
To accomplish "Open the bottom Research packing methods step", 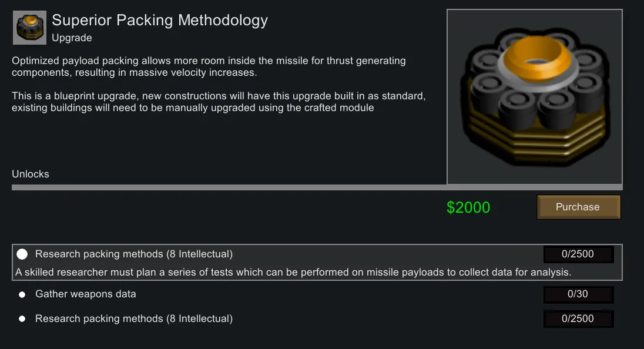I will pyautogui.click(x=134, y=318).
